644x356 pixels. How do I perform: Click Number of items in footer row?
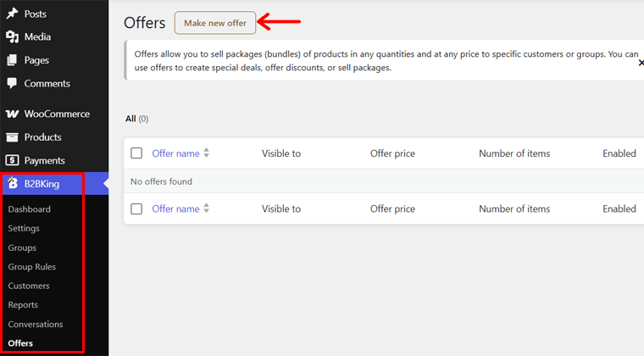coord(514,209)
